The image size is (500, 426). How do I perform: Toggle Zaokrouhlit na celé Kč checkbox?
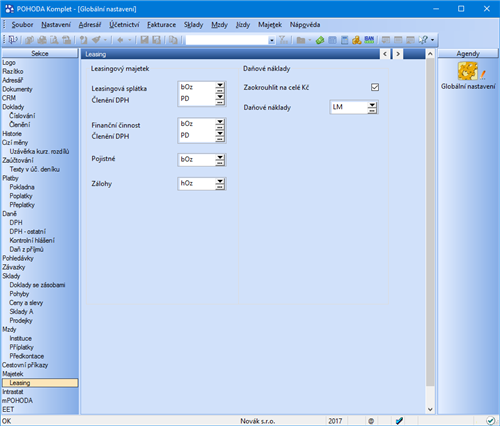point(375,87)
